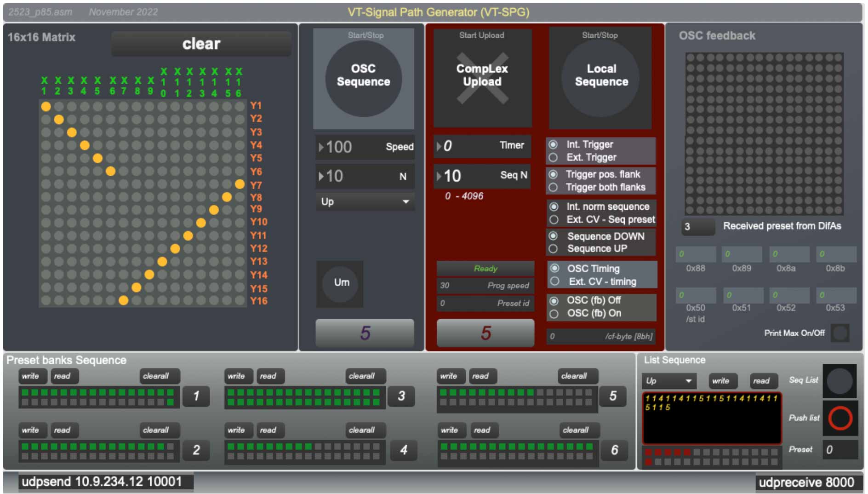Enable OSC (fb) On option
The width and height of the screenshot is (868, 494).
(x=554, y=313)
